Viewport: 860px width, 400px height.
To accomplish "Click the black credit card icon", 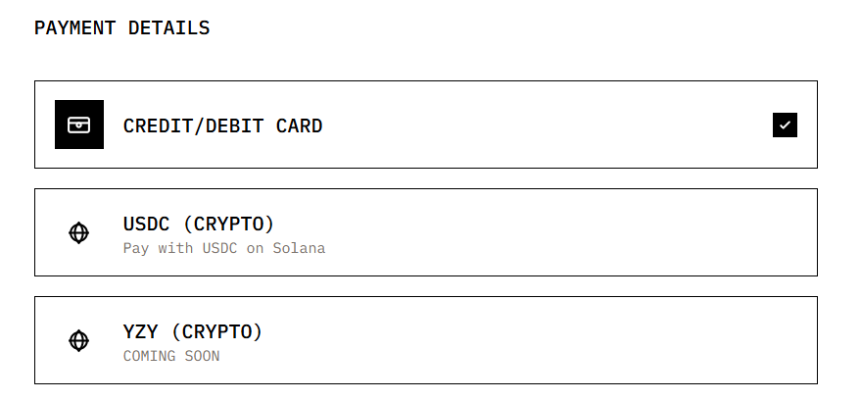I will click(x=79, y=125).
